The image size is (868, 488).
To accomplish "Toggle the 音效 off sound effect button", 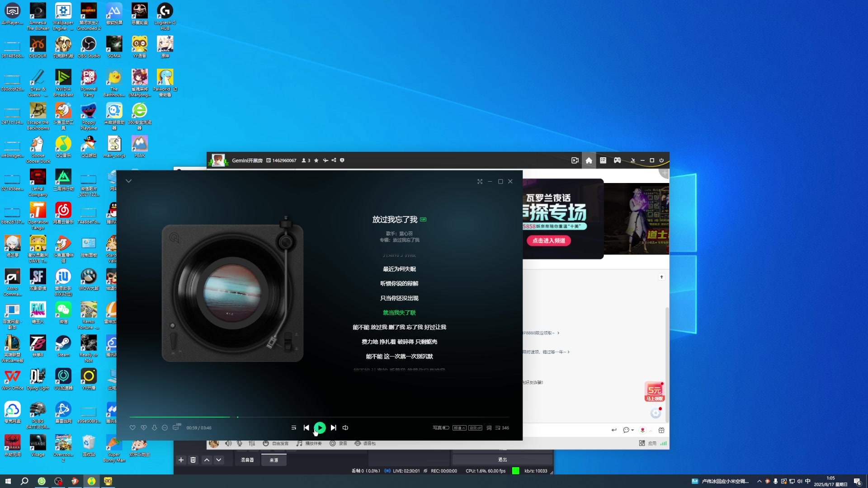I will click(x=475, y=427).
